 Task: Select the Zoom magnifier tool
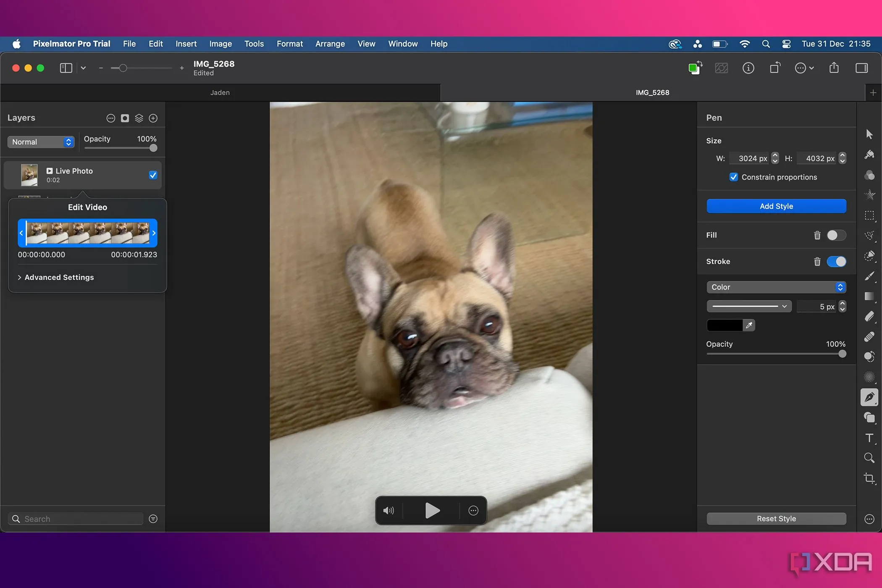click(x=869, y=458)
